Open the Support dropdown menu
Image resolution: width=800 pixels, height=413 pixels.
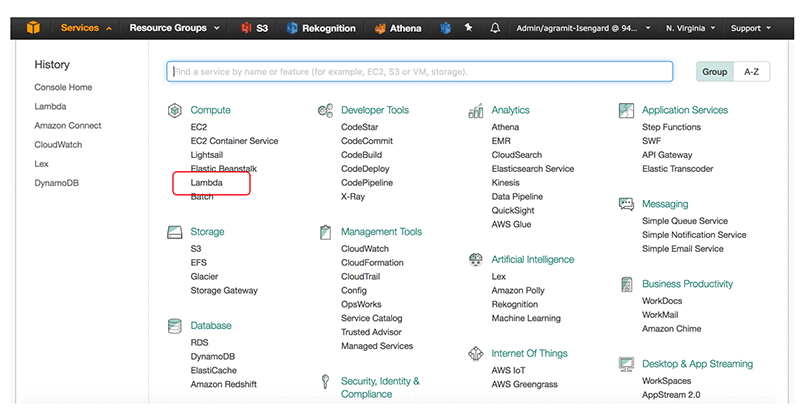pos(751,29)
